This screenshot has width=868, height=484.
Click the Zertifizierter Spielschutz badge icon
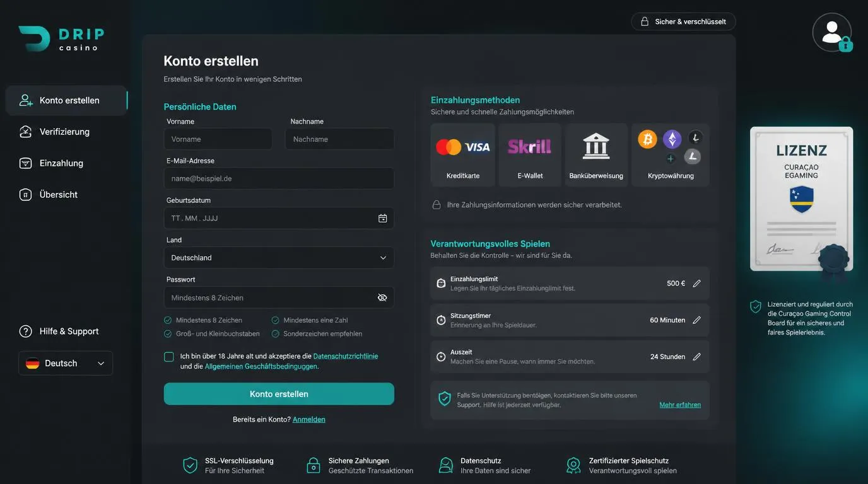(573, 466)
